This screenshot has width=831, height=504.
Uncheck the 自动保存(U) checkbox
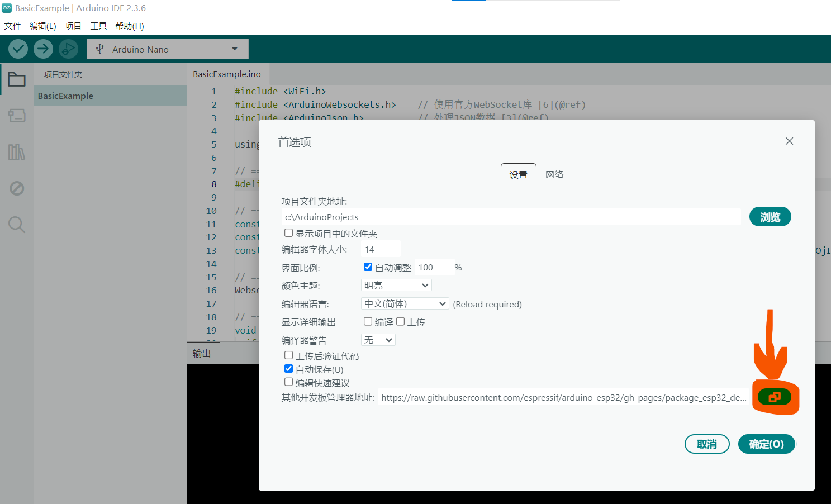pyautogui.click(x=288, y=369)
